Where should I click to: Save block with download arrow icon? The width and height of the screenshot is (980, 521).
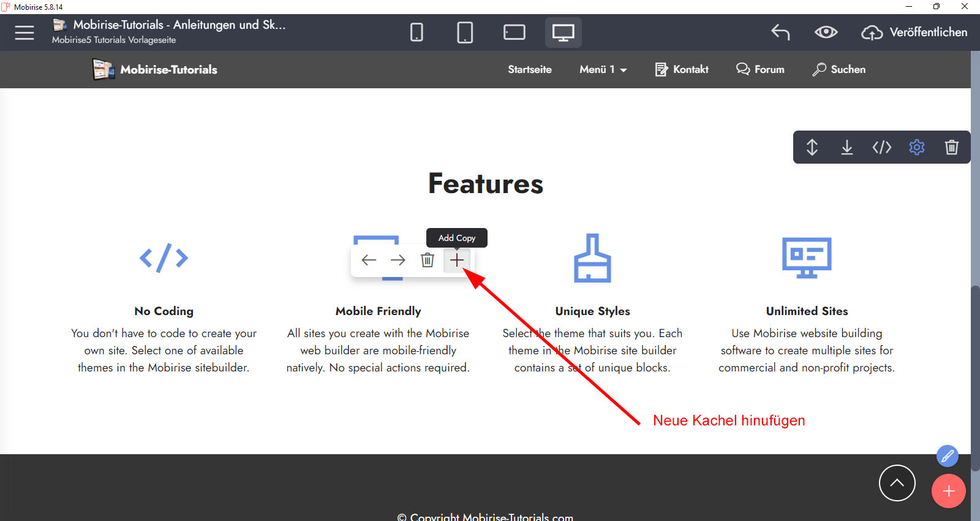(x=847, y=147)
